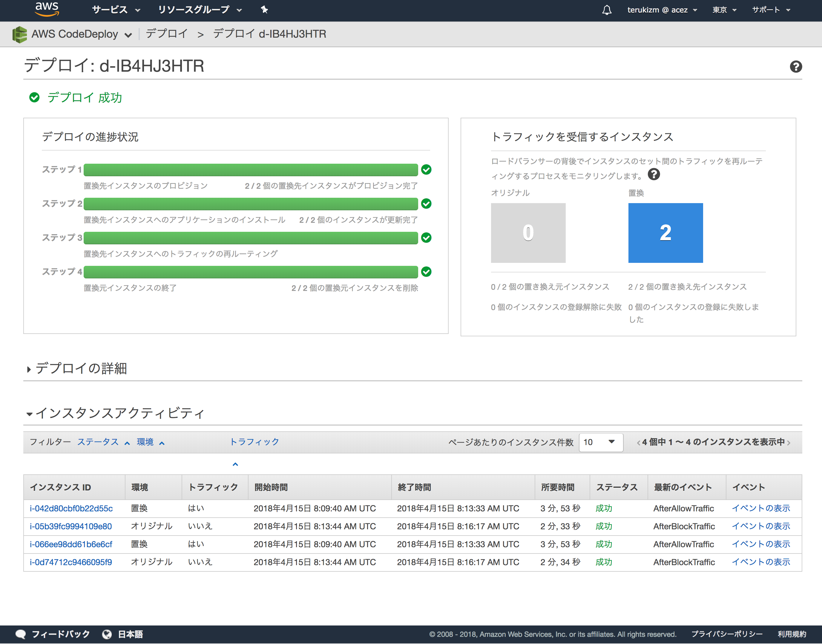Open the 東京 region menu

[x=724, y=10]
